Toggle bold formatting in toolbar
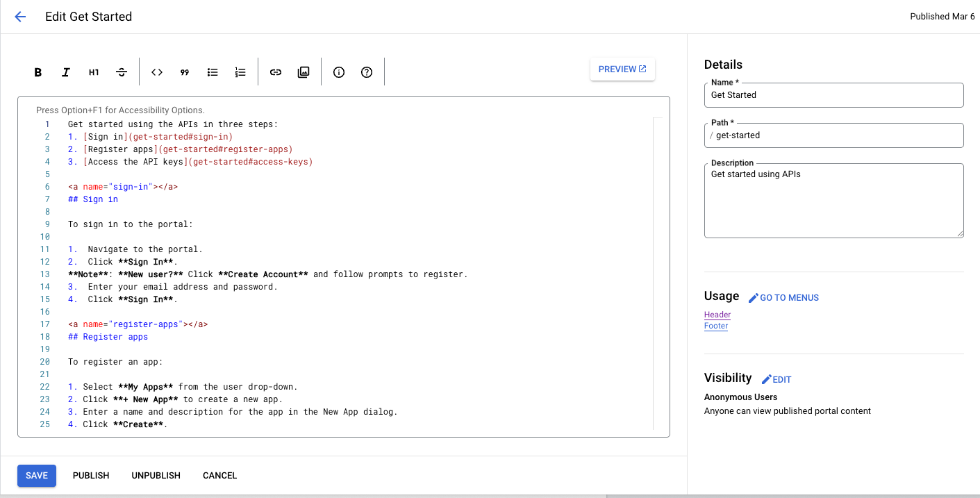 click(x=38, y=72)
